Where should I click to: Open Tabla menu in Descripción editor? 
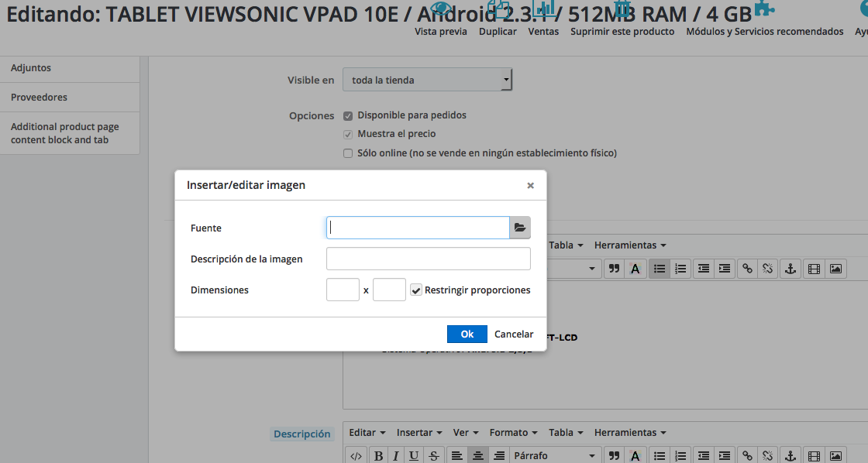tap(566, 433)
